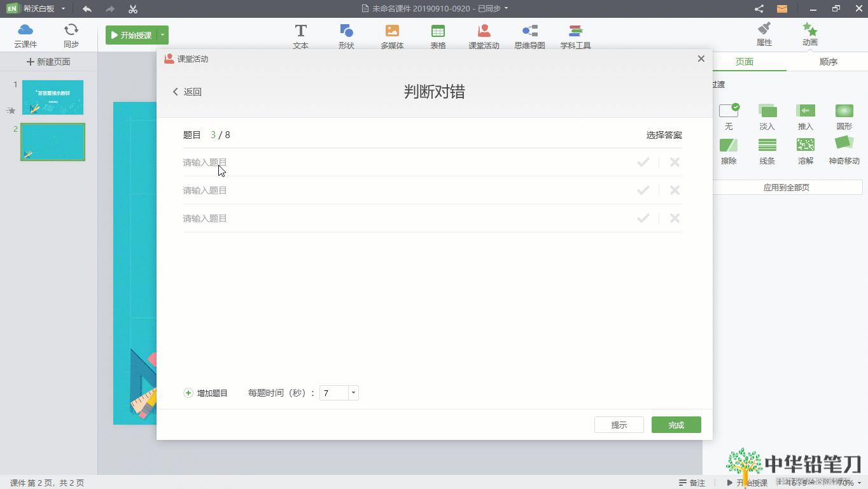Mark the second question as wrong

coord(674,190)
